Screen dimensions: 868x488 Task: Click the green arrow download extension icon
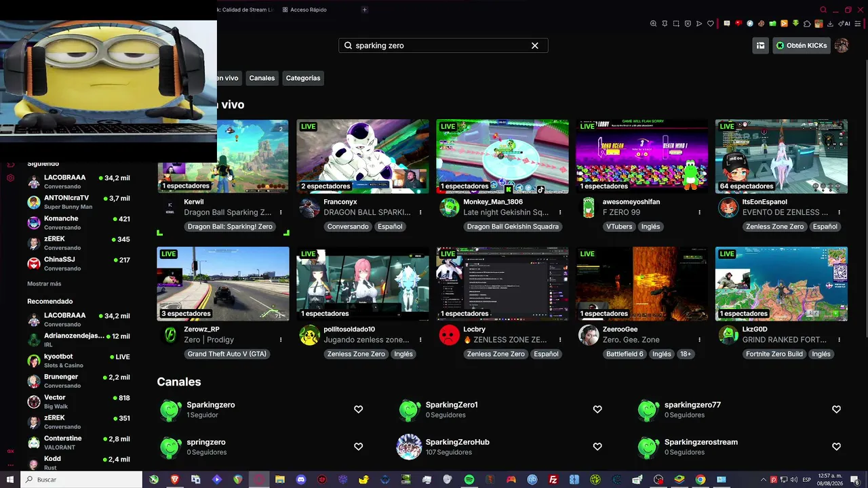click(x=795, y=24)
